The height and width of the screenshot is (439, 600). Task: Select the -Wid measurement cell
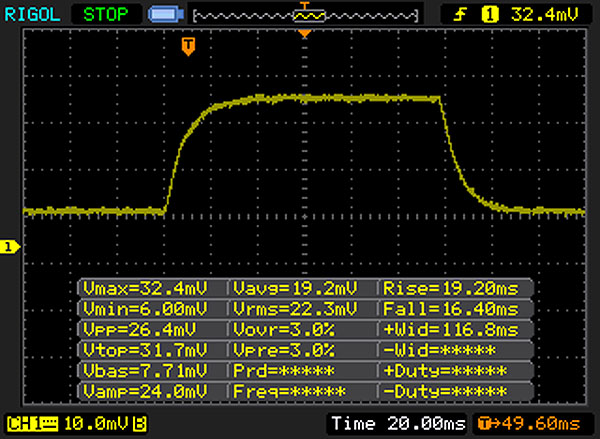455,350
